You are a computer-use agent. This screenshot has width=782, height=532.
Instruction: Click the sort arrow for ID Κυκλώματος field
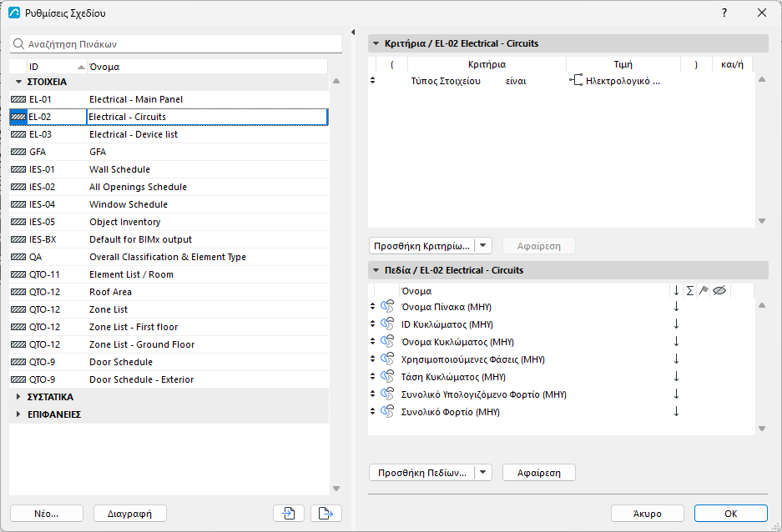pyautogui.click(x=676, y=324)
